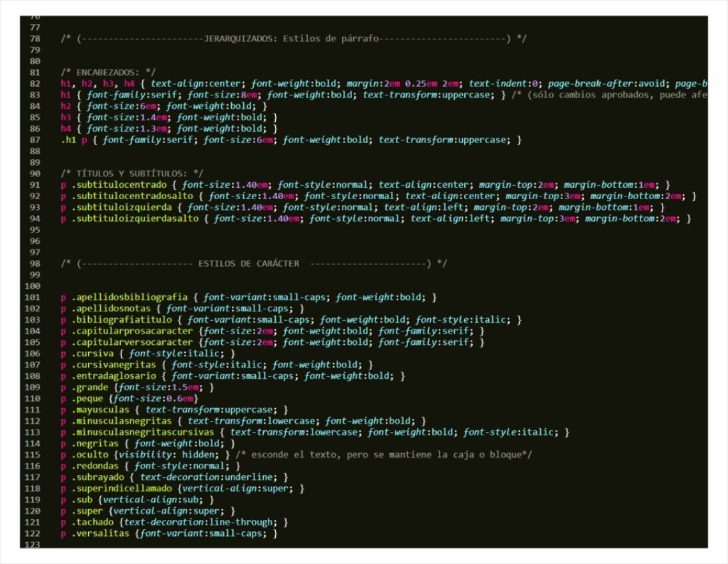Viewport: 728px width, 564px height.
Task: Click 'font-family:serif' in the h1 rule on line 83
Action: (x=134, y=95)
